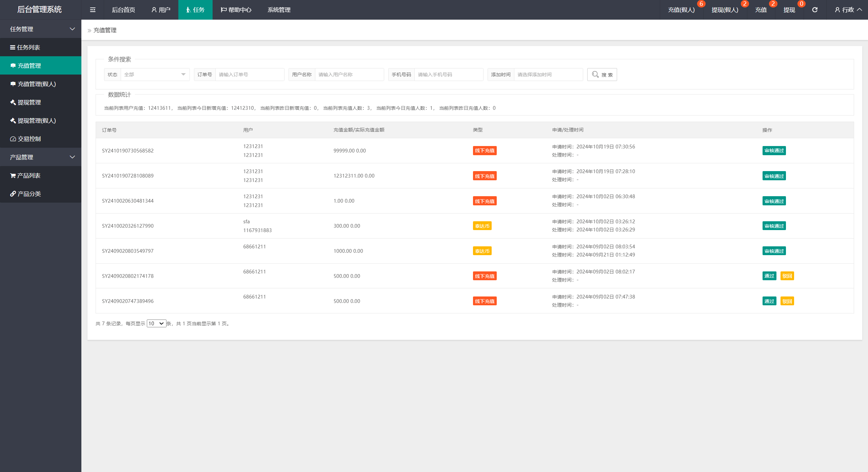Click the 产品列表 cart icon
Image resolution: width=868 pixels, height=472 pixels.
13,176
